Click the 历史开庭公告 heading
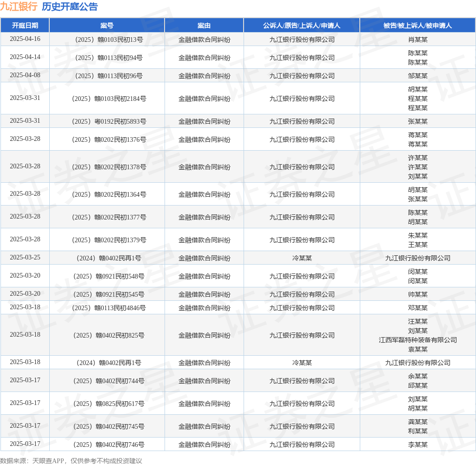Viewport: 476px width, 465px height. pos(70,7)
